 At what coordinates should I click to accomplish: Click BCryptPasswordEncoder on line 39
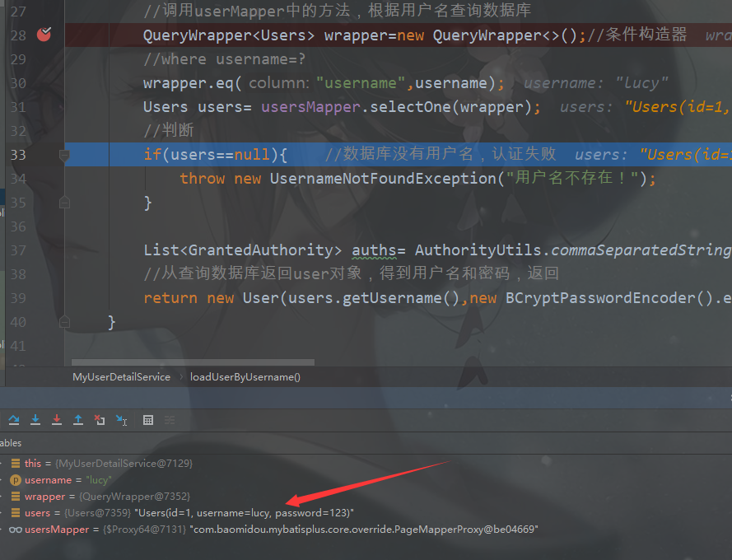[601, 298]
